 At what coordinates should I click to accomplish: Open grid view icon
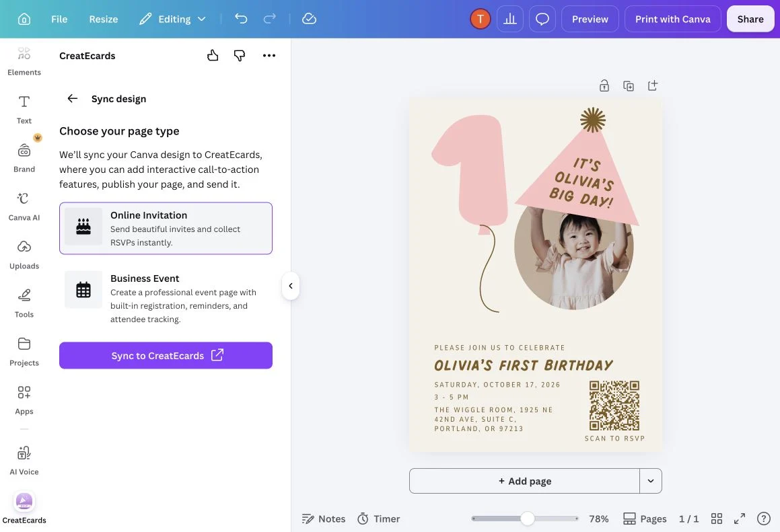716,519
